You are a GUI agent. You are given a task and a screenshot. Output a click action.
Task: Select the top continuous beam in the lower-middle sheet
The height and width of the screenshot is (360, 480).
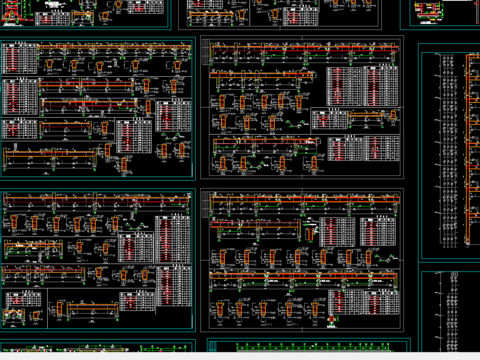click(x=305, y=200)
